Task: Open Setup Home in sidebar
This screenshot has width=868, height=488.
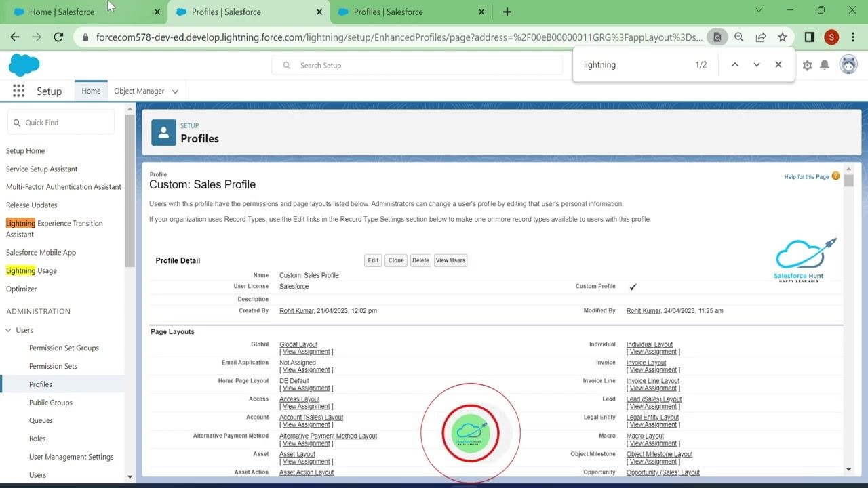Action: pyautogui.click(x=26, y=150)
